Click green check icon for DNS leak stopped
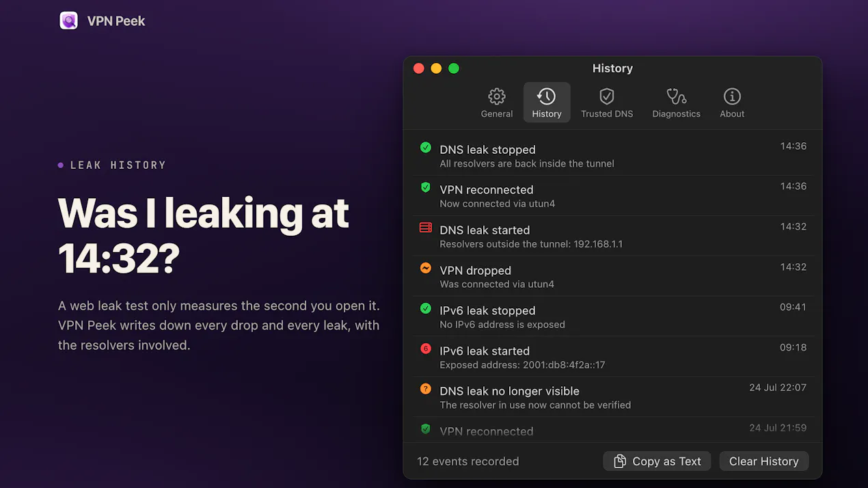The image size is (868, 488). click(426, 147)
